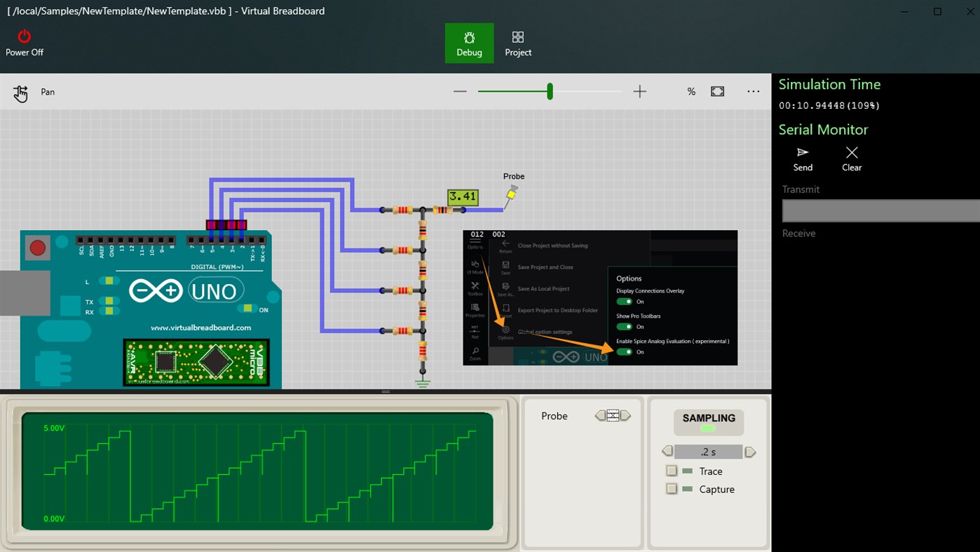The height and width of the screenshot is (552, 980).
Task: Select the Pan tool
Action: coord(20,91)
